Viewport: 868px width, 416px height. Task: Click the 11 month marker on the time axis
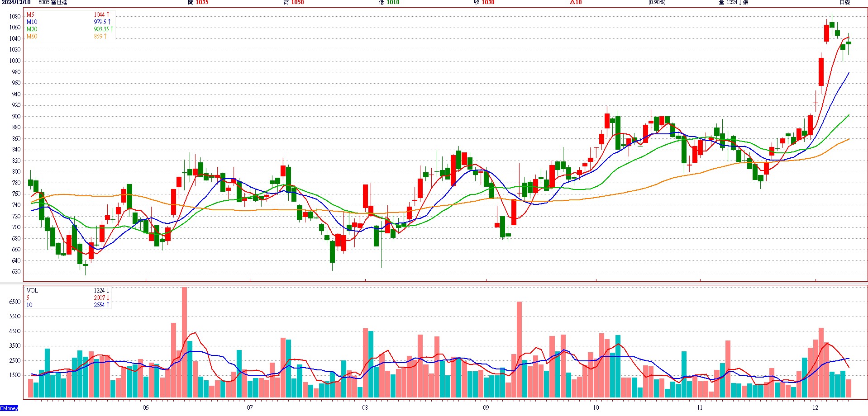point(700,407)
